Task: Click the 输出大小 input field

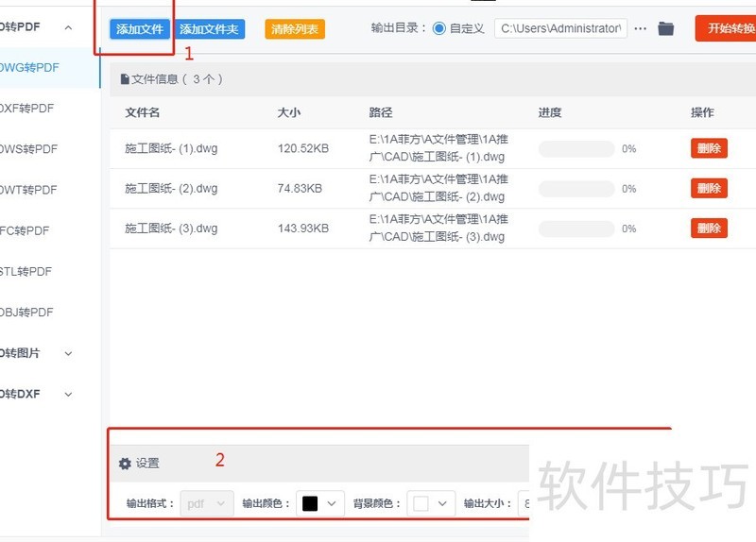Action: tap(524, 503)
